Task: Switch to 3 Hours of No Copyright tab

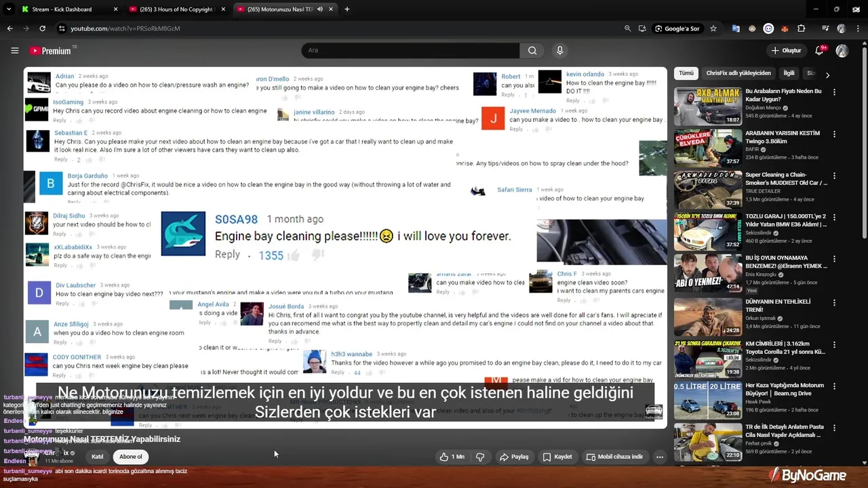Action: (x=176, y=9)
